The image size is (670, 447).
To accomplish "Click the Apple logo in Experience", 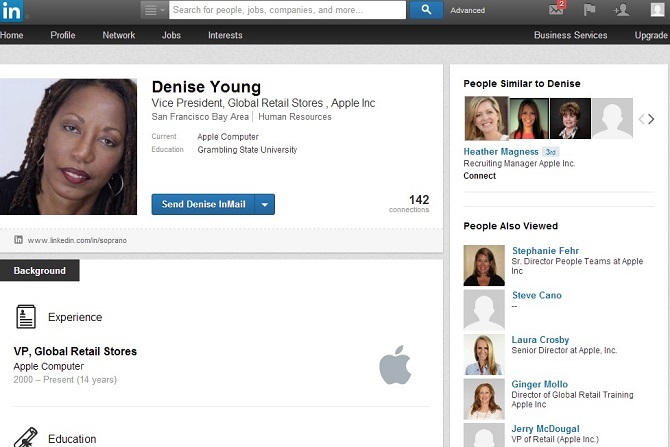I will pos(395,365).
